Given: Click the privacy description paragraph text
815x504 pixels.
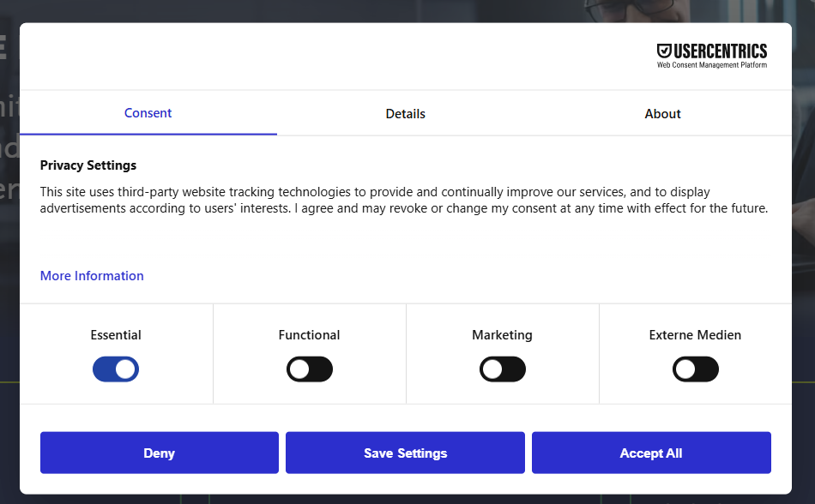Looking at the screenshot, I should point(404,200).
